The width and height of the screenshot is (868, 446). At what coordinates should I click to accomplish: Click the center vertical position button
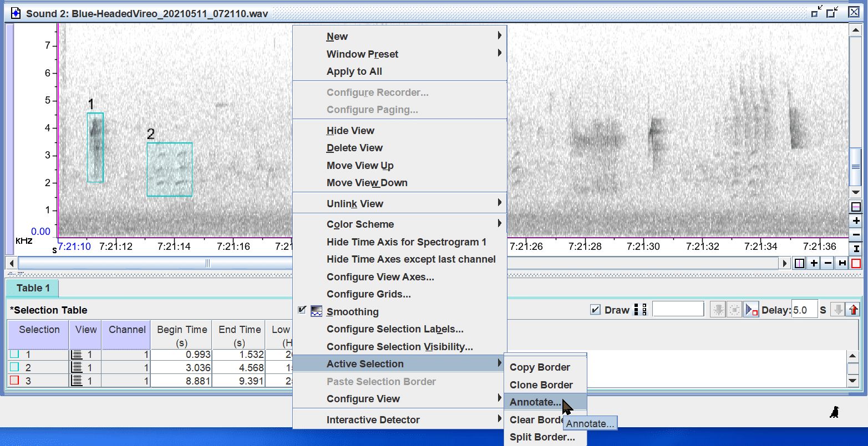[856, 207]
